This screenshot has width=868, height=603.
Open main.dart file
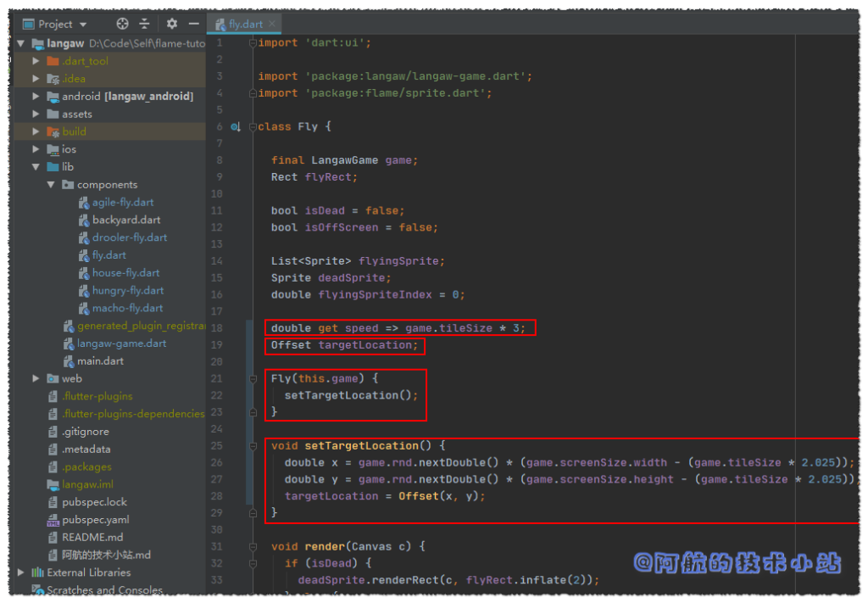100,361
